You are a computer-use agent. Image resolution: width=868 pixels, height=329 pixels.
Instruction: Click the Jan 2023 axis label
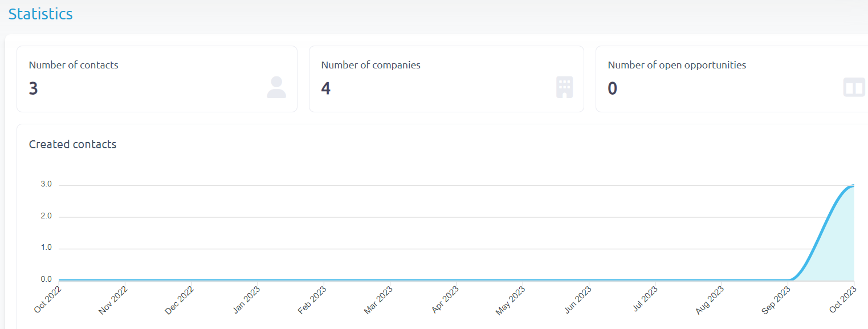247,300
